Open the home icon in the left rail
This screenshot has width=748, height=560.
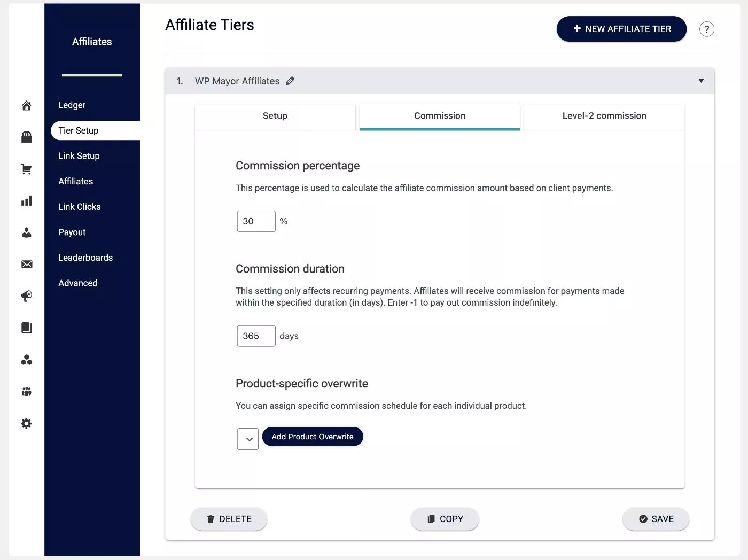[26, 105]
